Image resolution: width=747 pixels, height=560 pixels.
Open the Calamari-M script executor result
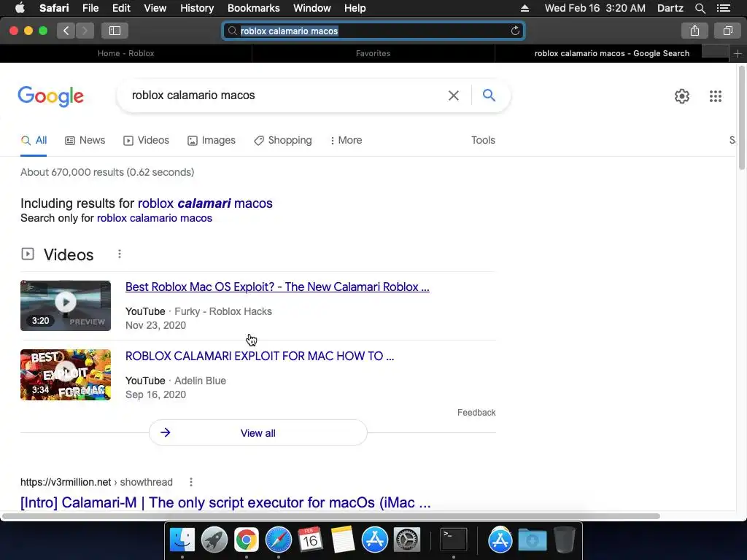225,502
